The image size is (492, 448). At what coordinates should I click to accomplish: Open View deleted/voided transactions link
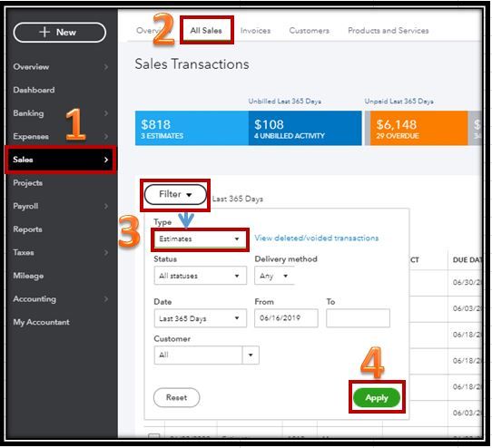pyautogui.click(x=316, y=238)
